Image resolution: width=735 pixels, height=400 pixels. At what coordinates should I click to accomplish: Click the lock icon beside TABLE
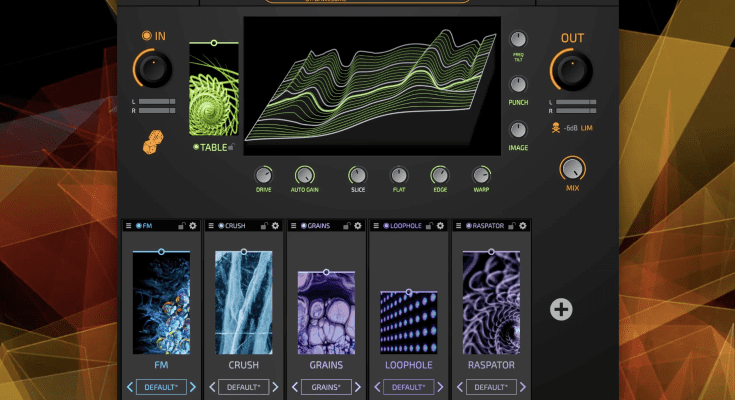pos(232,147)
